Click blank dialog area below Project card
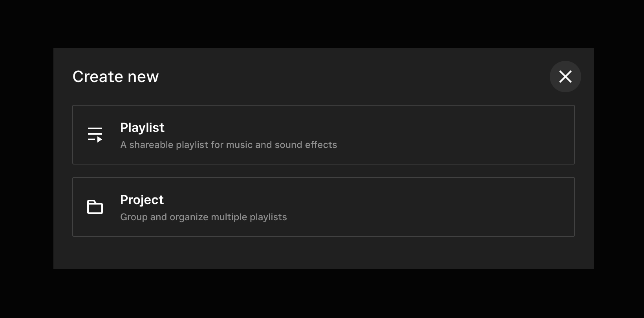Viewport: 644px width, 318px height. (x=323, y=253)
